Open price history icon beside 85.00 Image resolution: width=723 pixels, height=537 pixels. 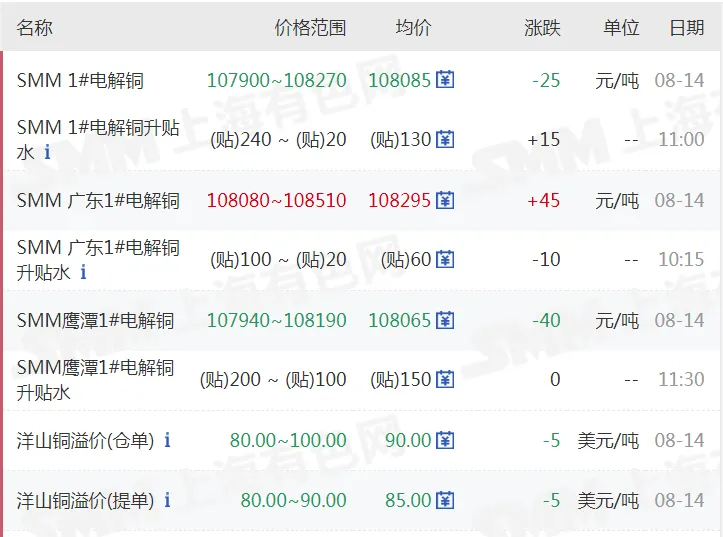[x=445, y=500]
